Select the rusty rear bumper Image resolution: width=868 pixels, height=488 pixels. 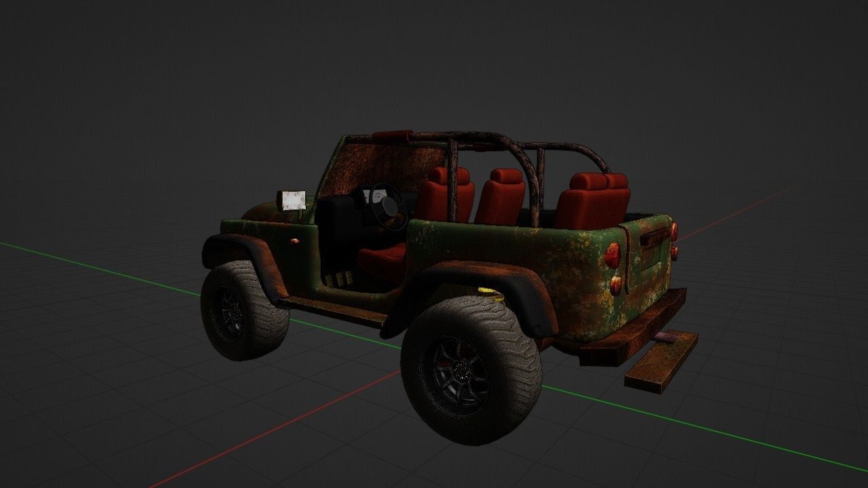coord(633,327)
